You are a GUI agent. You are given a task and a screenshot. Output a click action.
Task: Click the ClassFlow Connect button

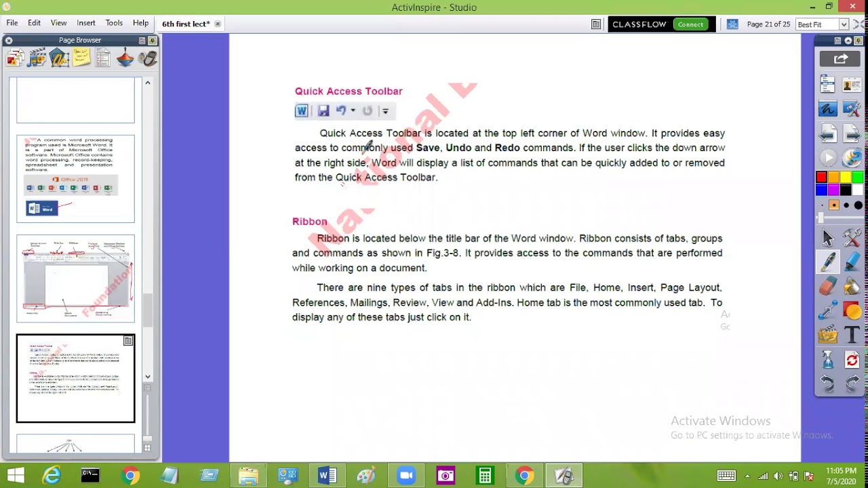pyautogui.click(x=690, y=24)
